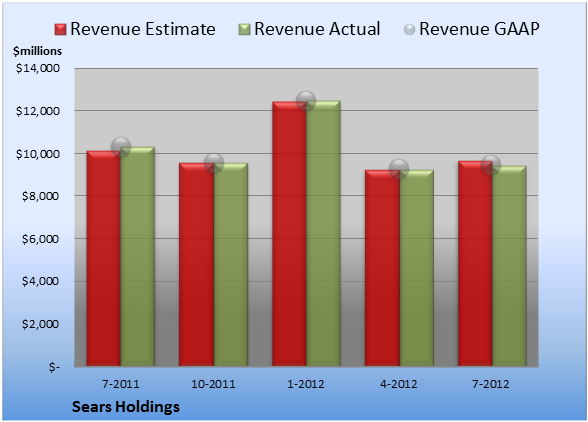Click the '$8,000' axis value
The height and width of the screenshot is (422, 588).
coord(40,196)
